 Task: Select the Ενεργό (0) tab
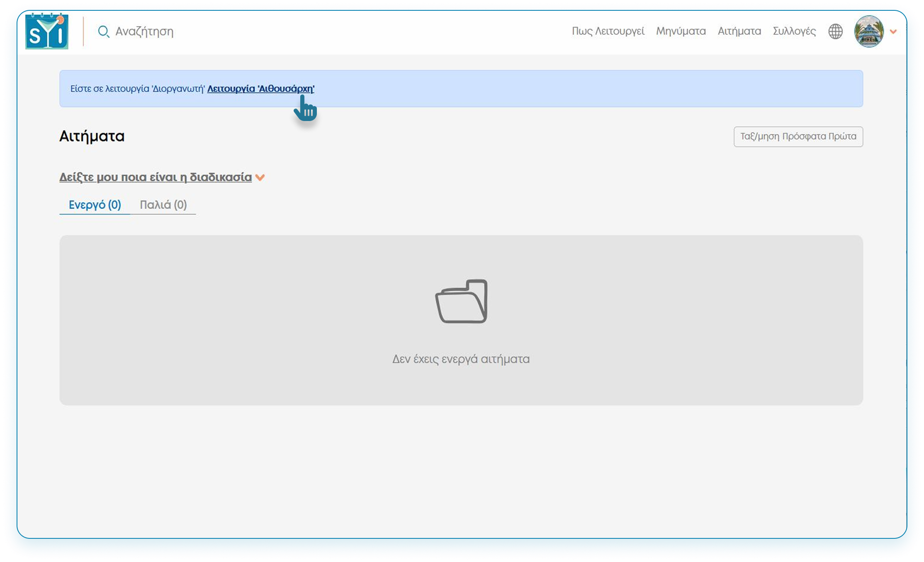coord(95,204)
